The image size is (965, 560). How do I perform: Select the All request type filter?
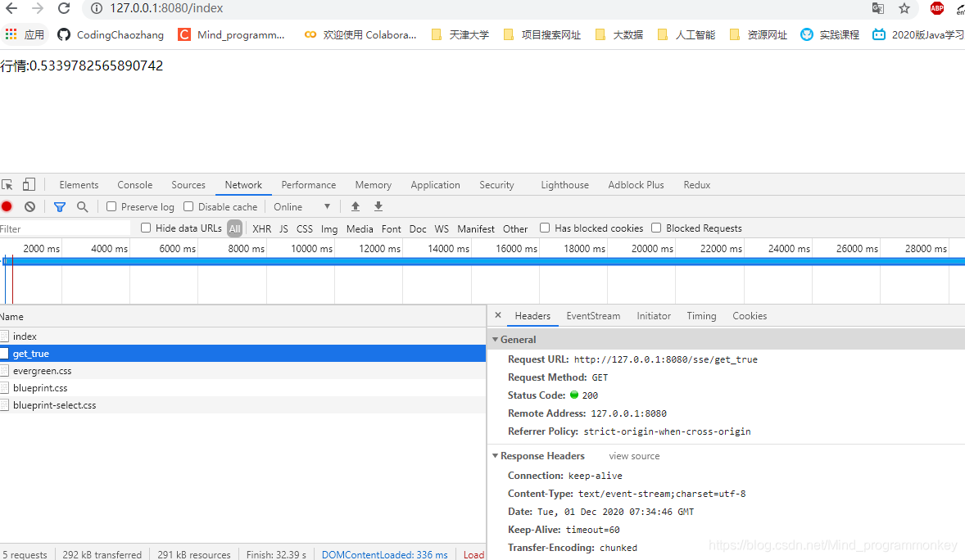point(234,228)
